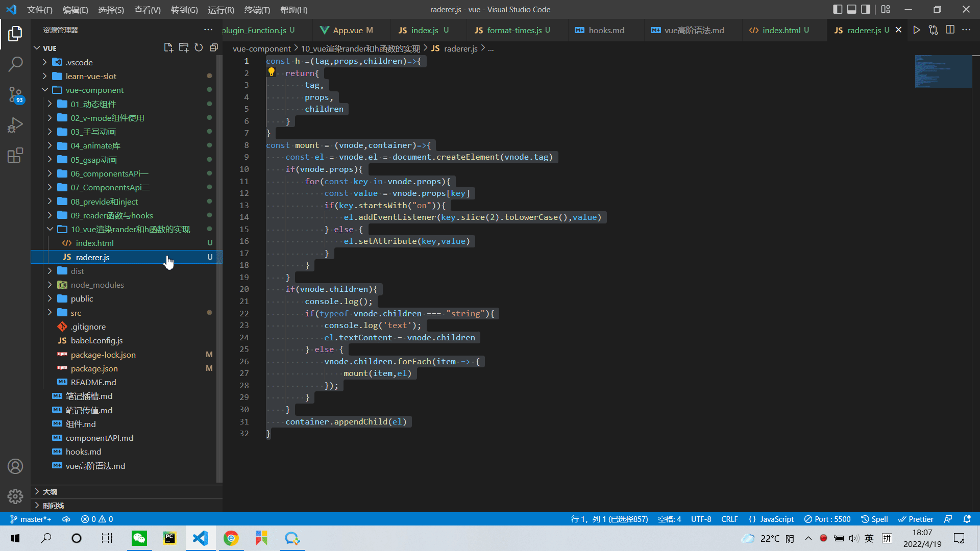Toggle bottom panel layout button

(851, 9)
